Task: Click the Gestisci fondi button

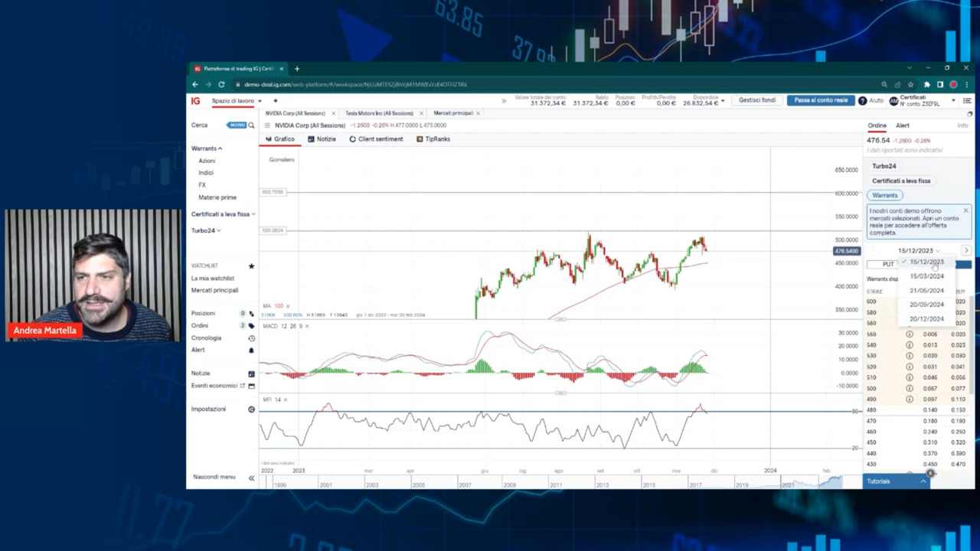Action: (756, 100)
